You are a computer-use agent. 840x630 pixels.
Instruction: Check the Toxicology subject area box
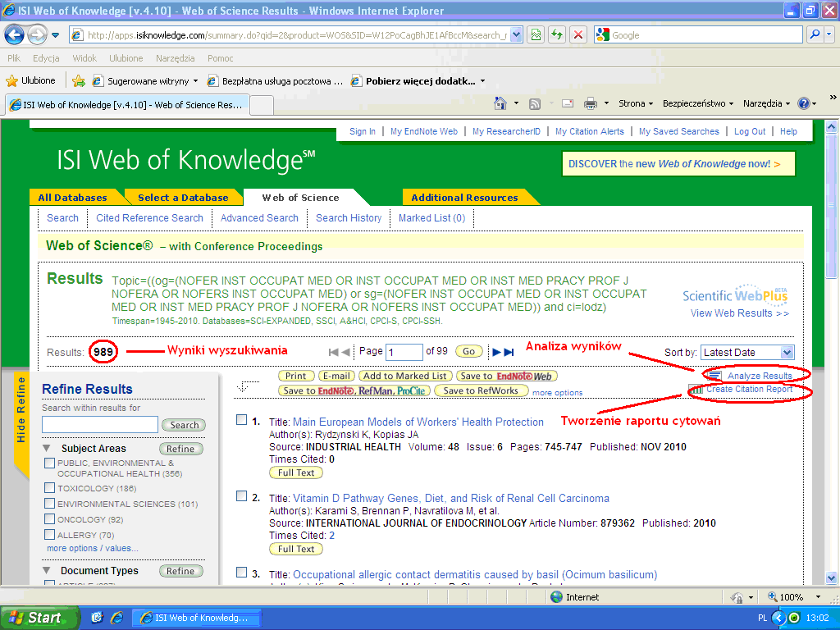pyautogui.click(x=49, y=488)
